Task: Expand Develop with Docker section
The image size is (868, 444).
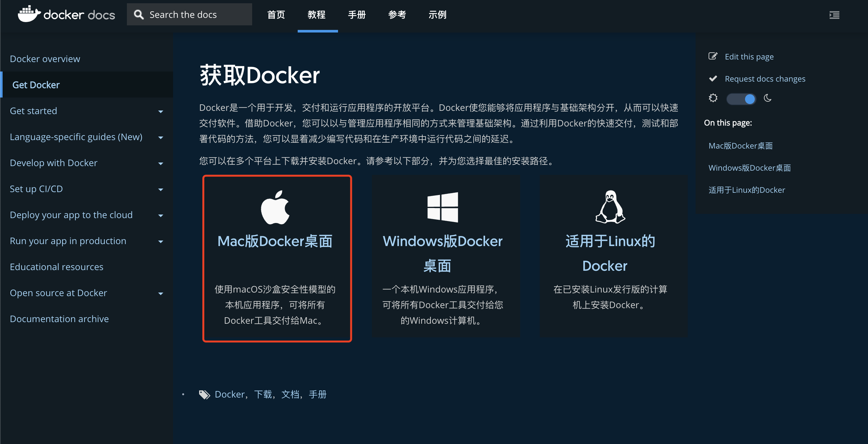Action: click(x=161, y=163)
